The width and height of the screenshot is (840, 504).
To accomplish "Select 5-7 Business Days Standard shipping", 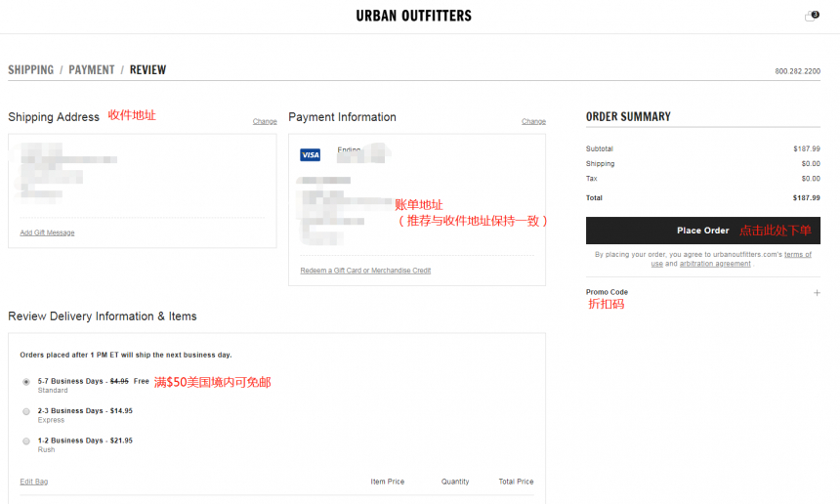I will pos(26,382).
